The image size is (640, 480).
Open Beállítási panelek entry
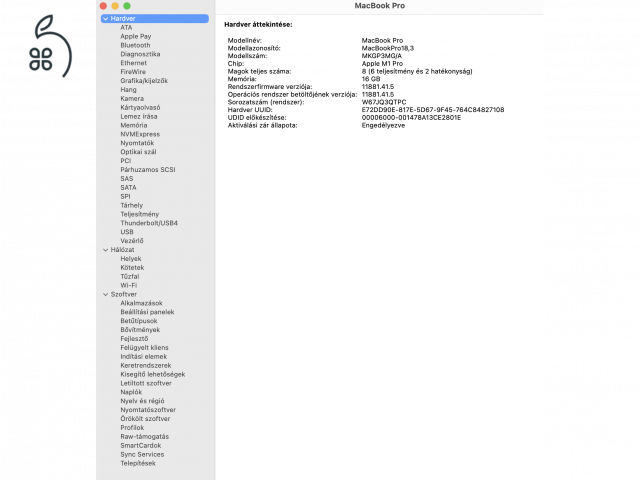point(147,312)
